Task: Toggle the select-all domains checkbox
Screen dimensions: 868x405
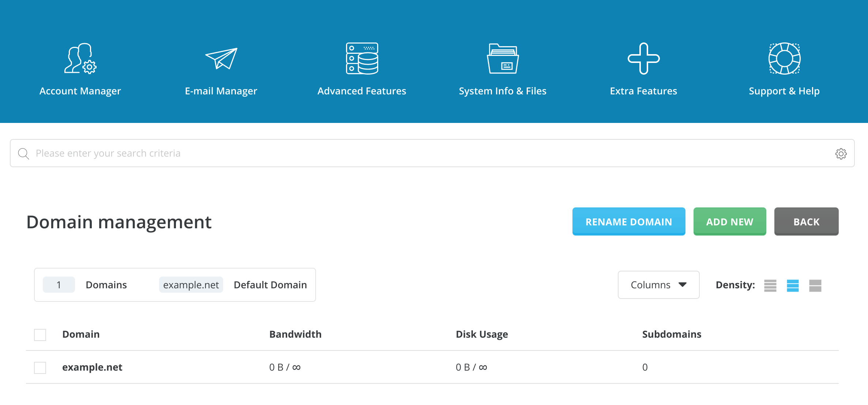Action: [x=40, y=335]
